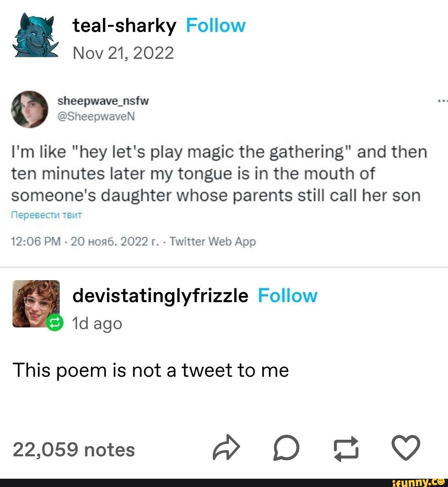Follow devistatinglyfrizzle

coord(287,296)
